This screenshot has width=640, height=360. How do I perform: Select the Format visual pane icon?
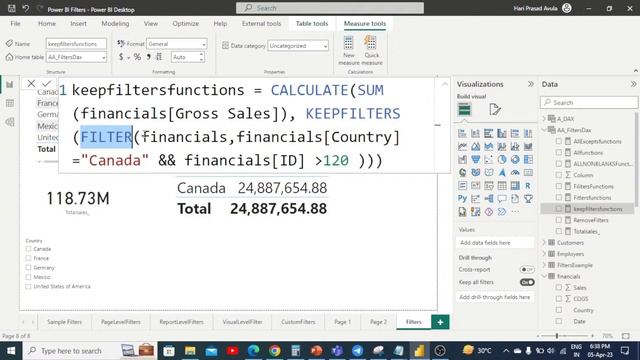click(494, 109)
